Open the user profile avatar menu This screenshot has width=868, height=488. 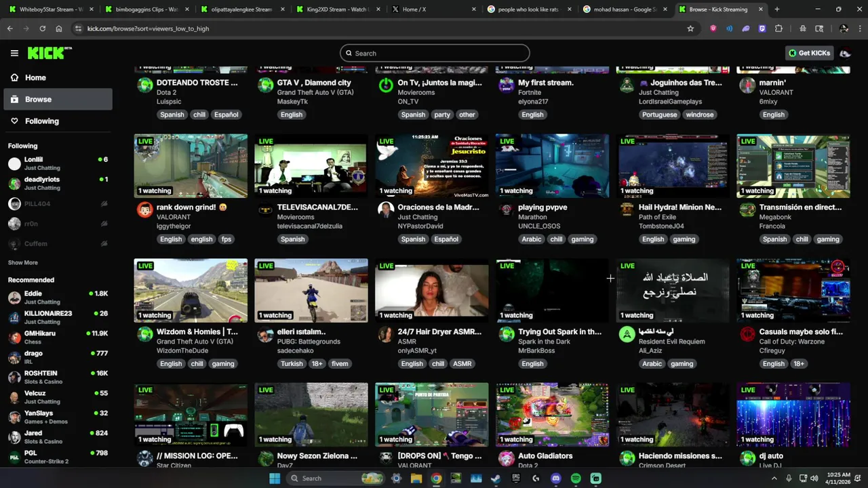(x=845, y=53)
